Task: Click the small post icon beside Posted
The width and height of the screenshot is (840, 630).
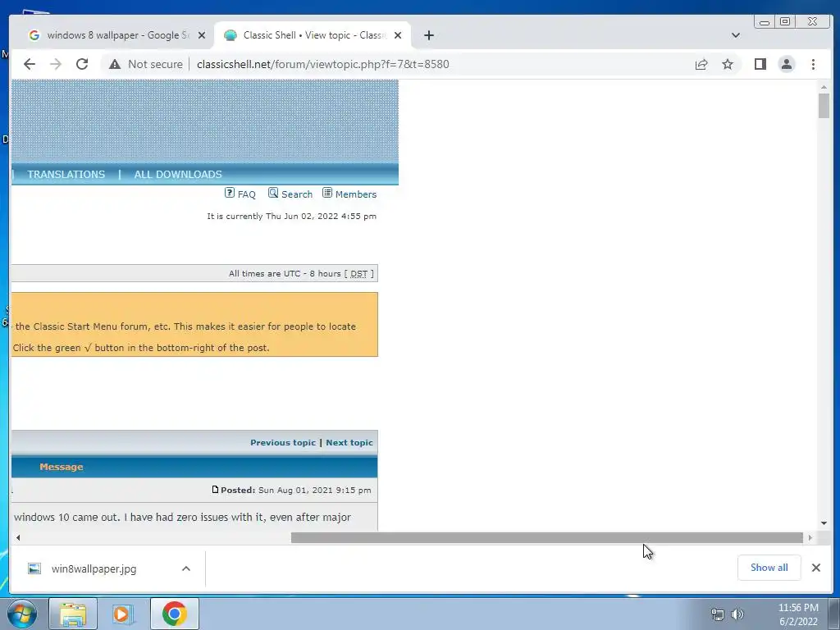Action: tap(216, 490)
